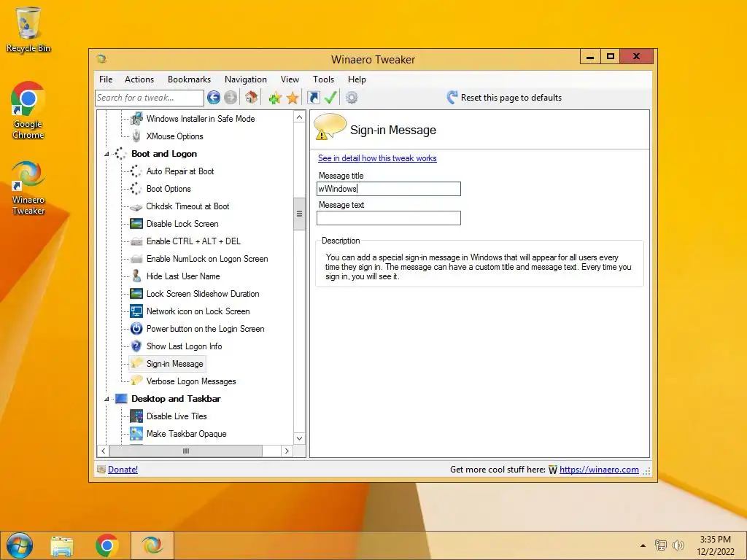Select Lock Screen Slideshow Duration item
The width and height of the screenshot is (747, 560).
[203, 294]
